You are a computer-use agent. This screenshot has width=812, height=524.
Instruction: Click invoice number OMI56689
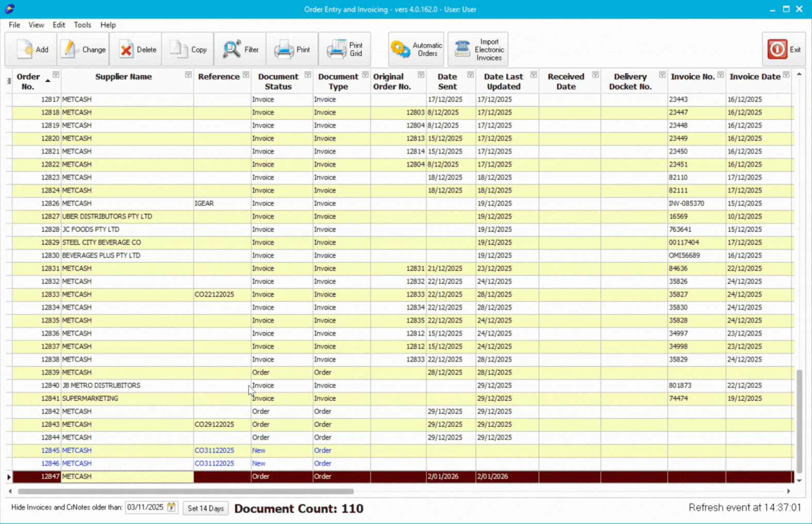[696, 255]
